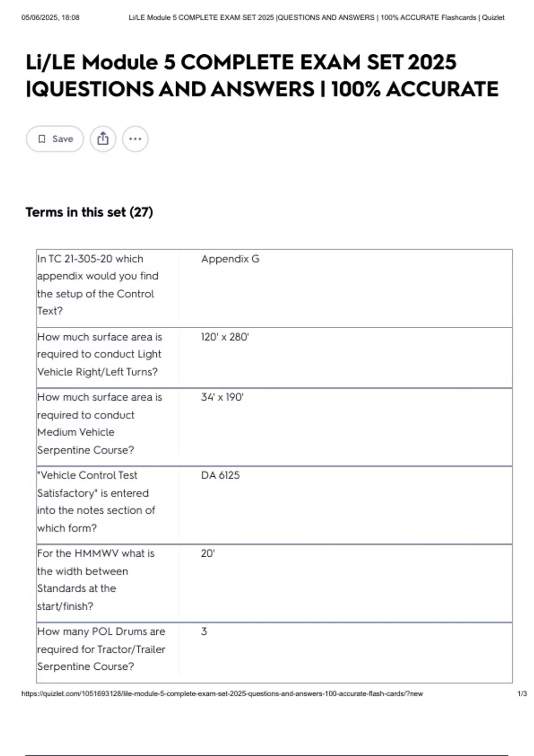534x756 pixels.
Task: Click the 'Terms in this set (27)' heading
Action: 89,212
